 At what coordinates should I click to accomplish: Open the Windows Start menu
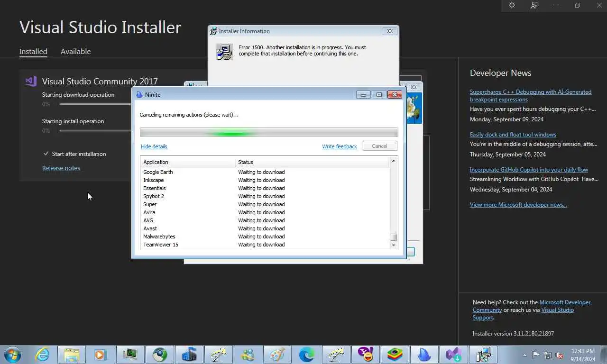(x=12, y=355)
